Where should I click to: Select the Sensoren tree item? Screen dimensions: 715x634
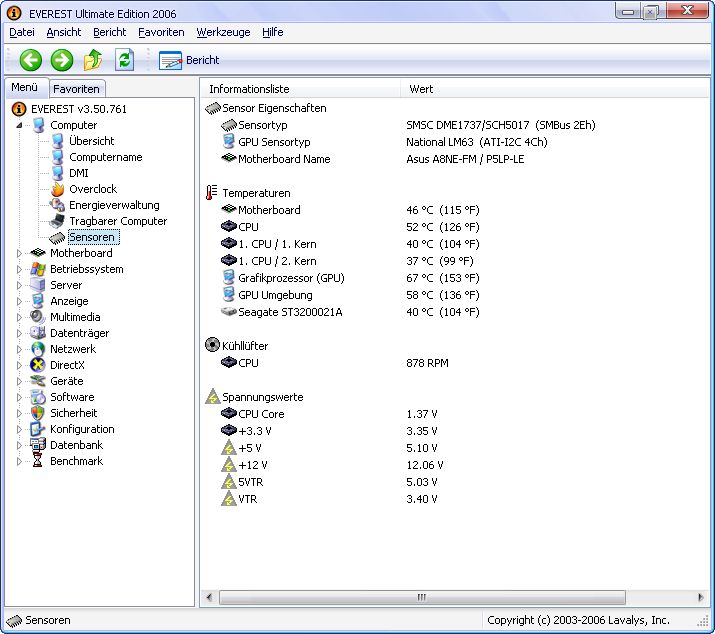click(x=93, y=237)
